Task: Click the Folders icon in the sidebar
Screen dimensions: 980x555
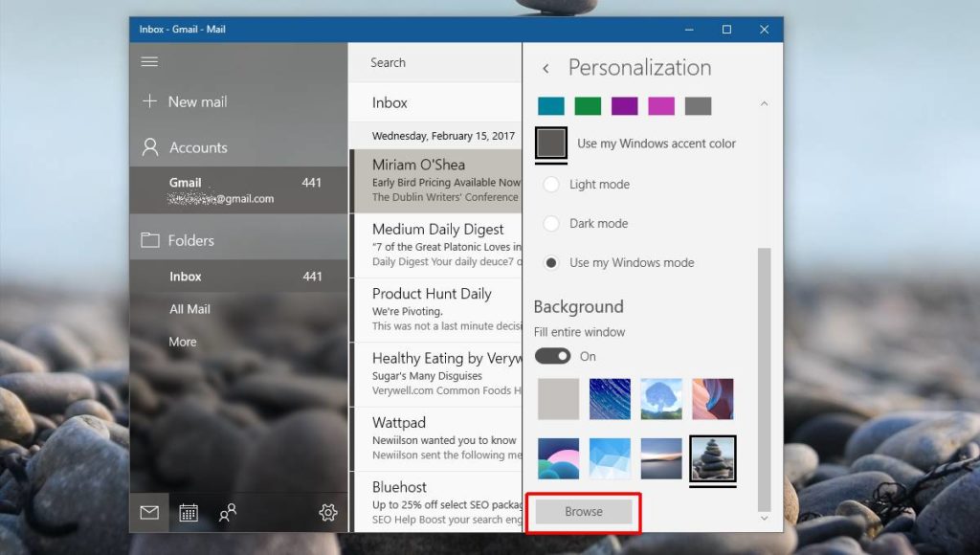Action: tap(150, 240)
